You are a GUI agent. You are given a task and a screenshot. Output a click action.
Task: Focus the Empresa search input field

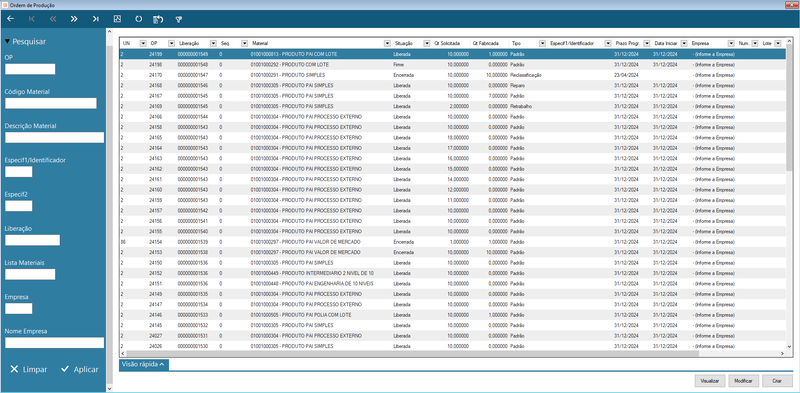18,308
